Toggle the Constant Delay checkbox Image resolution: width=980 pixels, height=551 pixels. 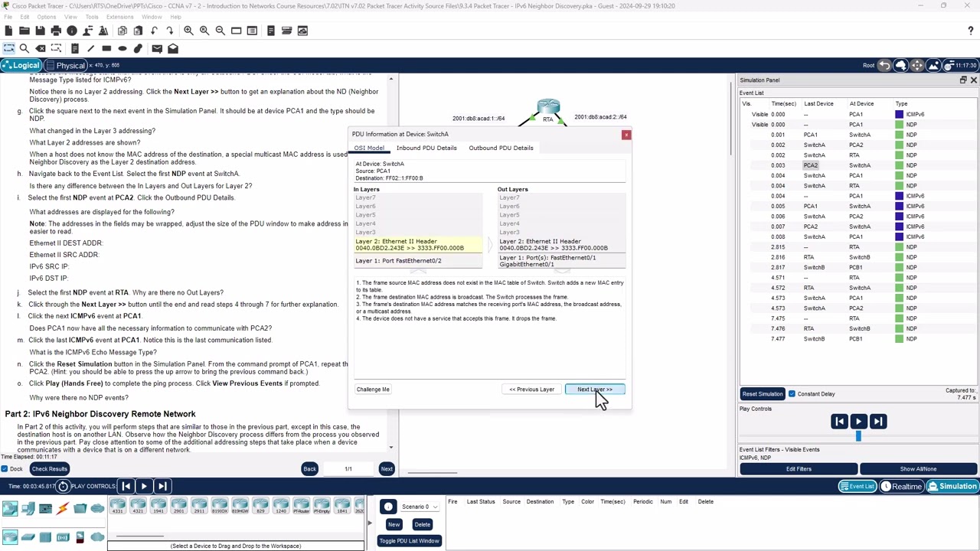click(x=792, y=393)
